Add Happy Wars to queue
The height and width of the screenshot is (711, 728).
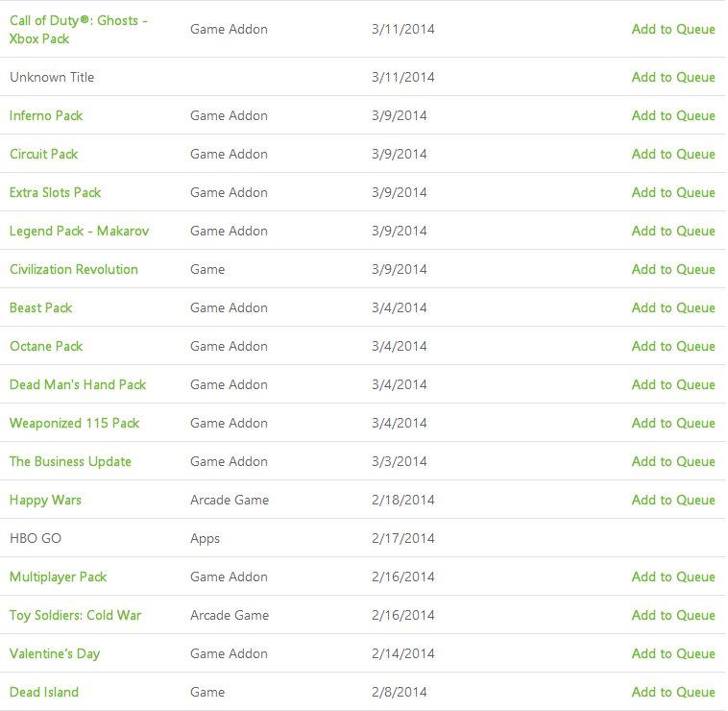coord(673,501)
